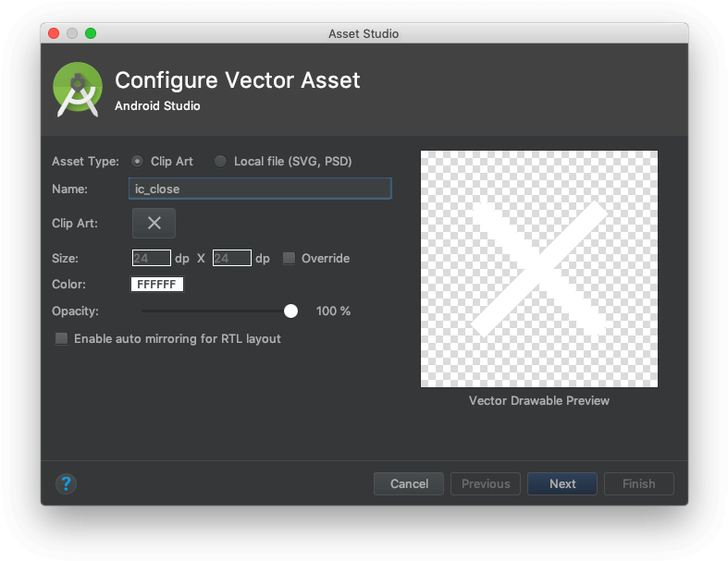
Task: Click the height size field
Action: pos(232,259)
